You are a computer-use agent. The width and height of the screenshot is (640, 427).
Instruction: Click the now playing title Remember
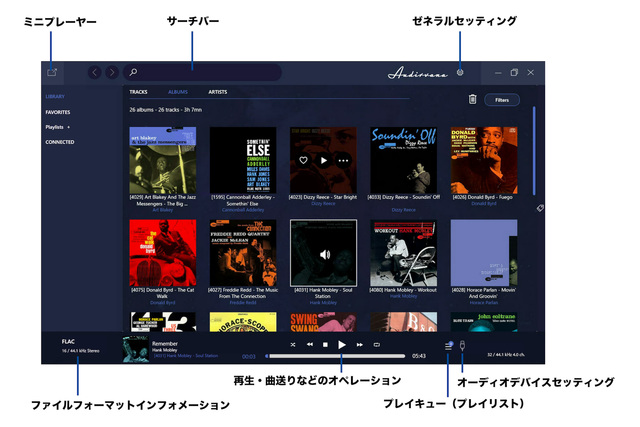pos(165,344)
